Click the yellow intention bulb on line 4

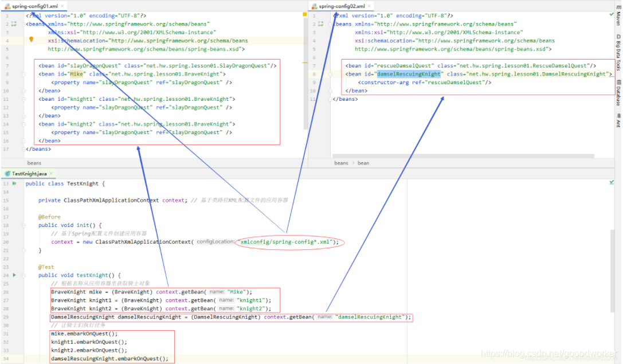[31, 40]
